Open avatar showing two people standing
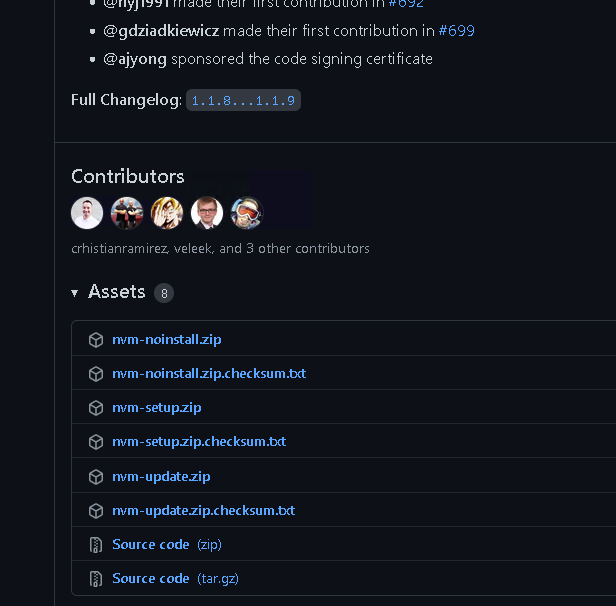Image resolution: width=616 pixels, height=606 pixels. (x=127, y=213)
